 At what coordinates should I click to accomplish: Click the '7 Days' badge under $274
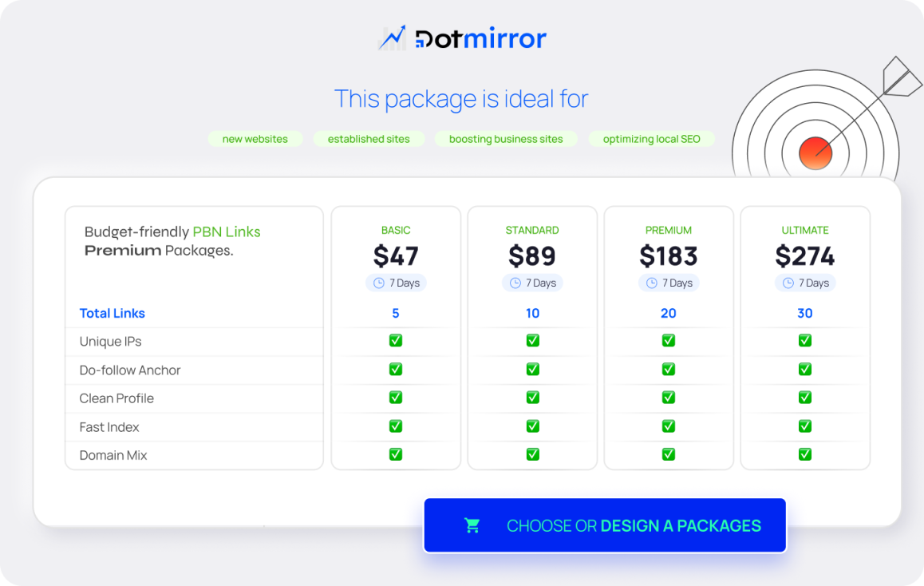coord(806,283)
